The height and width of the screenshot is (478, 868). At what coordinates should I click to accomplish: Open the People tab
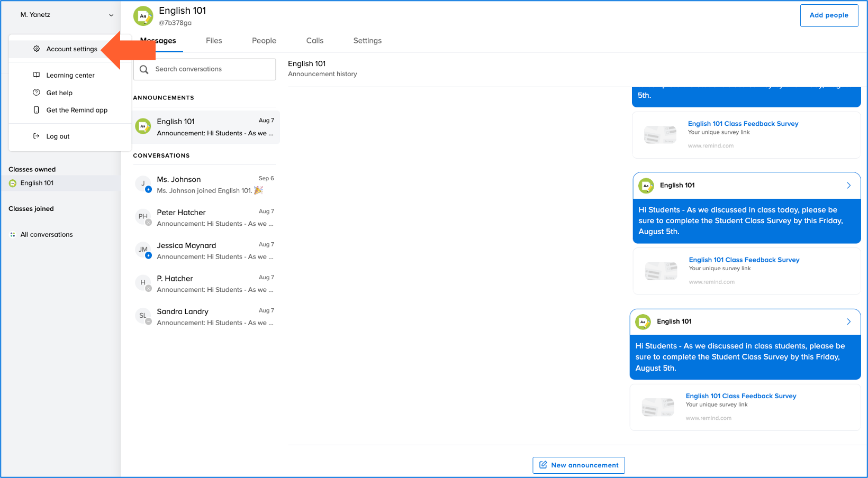click(x=264, y=41)
